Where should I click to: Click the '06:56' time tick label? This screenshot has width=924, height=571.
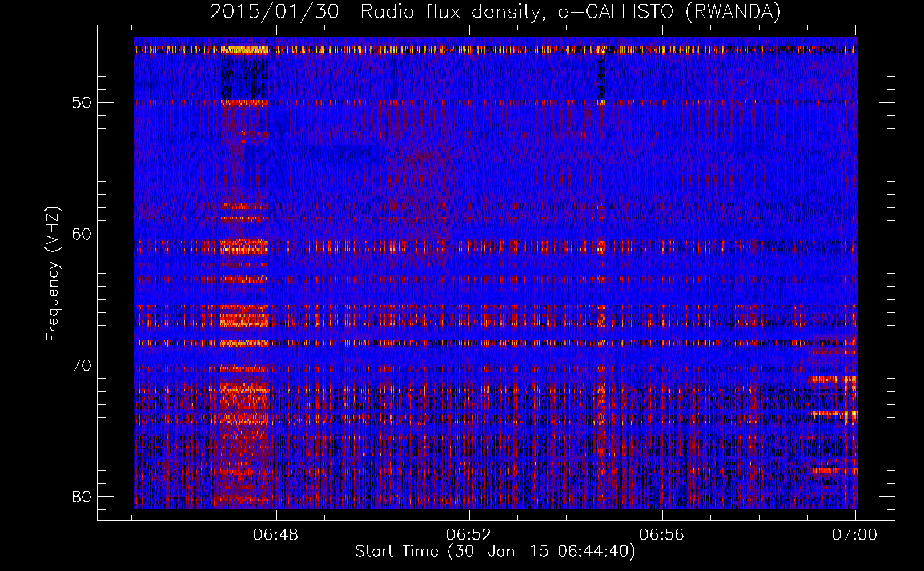click(x=662, y=535)
